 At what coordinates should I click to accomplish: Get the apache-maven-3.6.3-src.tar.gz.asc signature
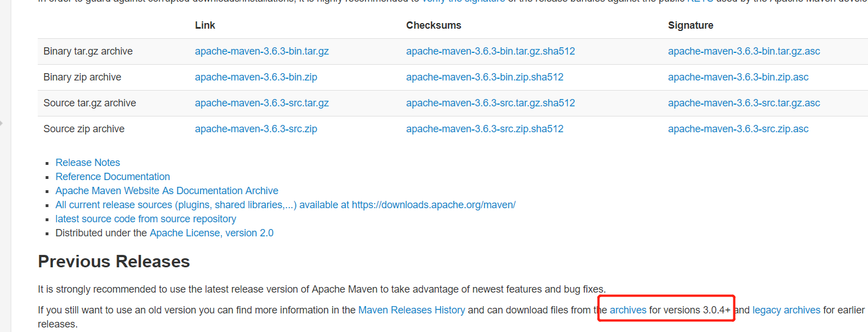coord(744,103)
